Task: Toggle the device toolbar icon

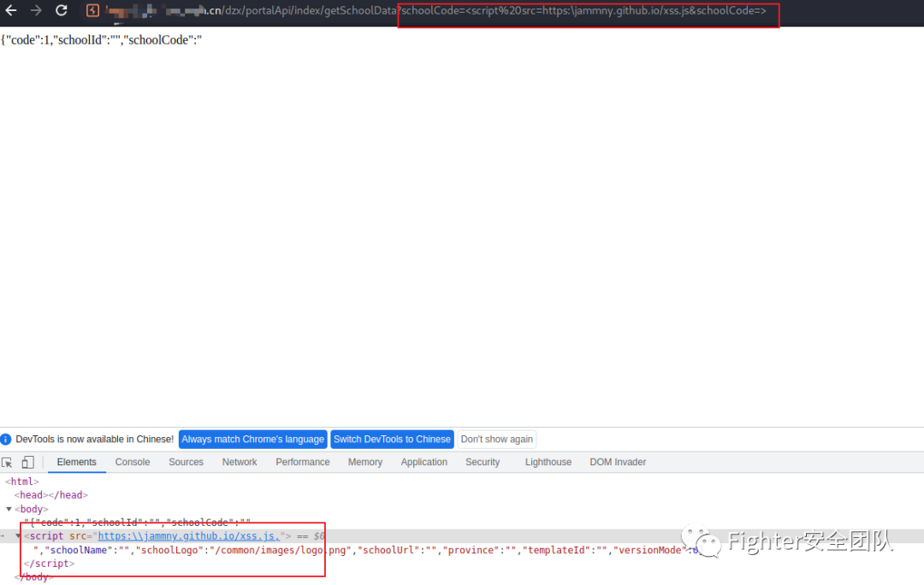Action: (27, 463)
